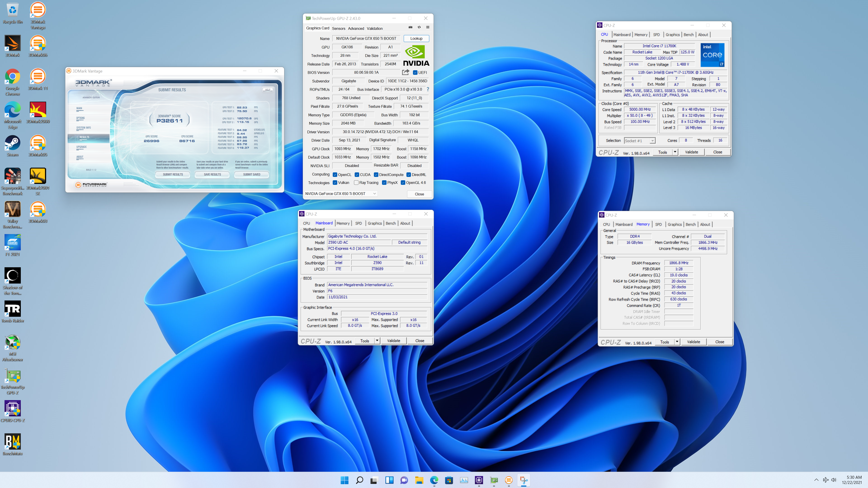The height and width of the screenshot is (488, 868).
Task: Open SPD tab in CPU-Z CPU window
Action: [x=656, y=35]
